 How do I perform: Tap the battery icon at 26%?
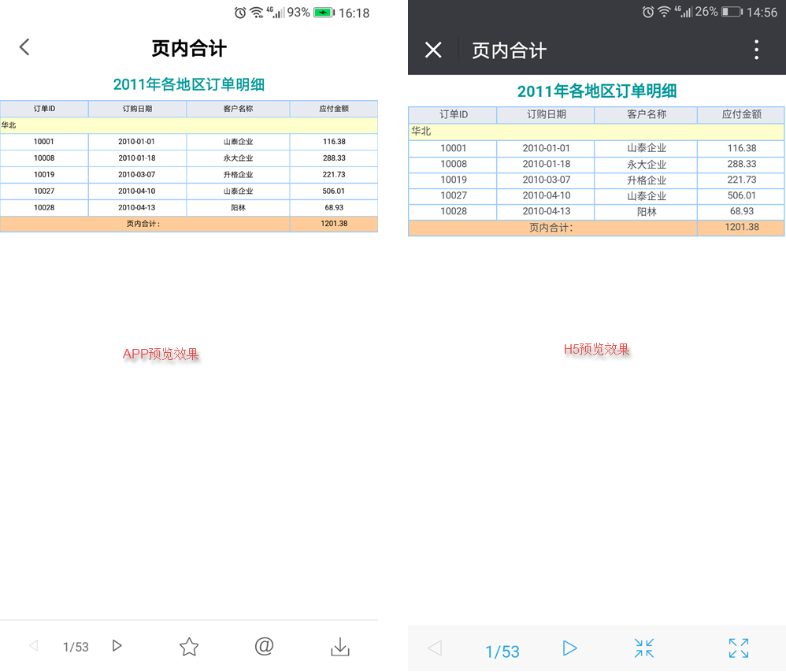[x=732, y=12]
